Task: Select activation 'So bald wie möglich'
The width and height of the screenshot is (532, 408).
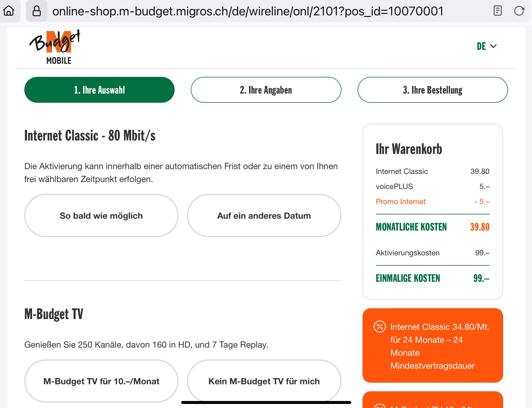Action: 101,215
